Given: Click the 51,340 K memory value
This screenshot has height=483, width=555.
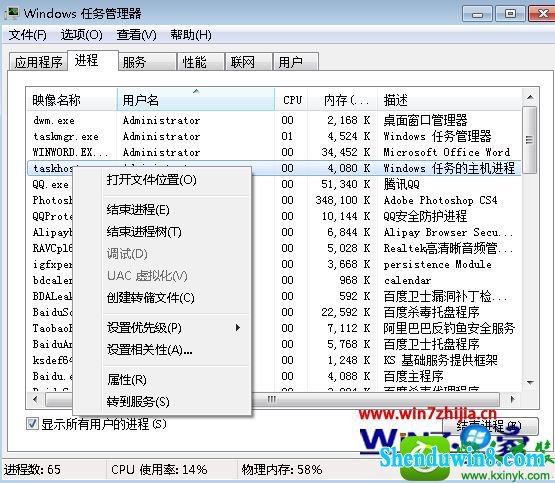Looking at the screenshot, I should [345, 184].
